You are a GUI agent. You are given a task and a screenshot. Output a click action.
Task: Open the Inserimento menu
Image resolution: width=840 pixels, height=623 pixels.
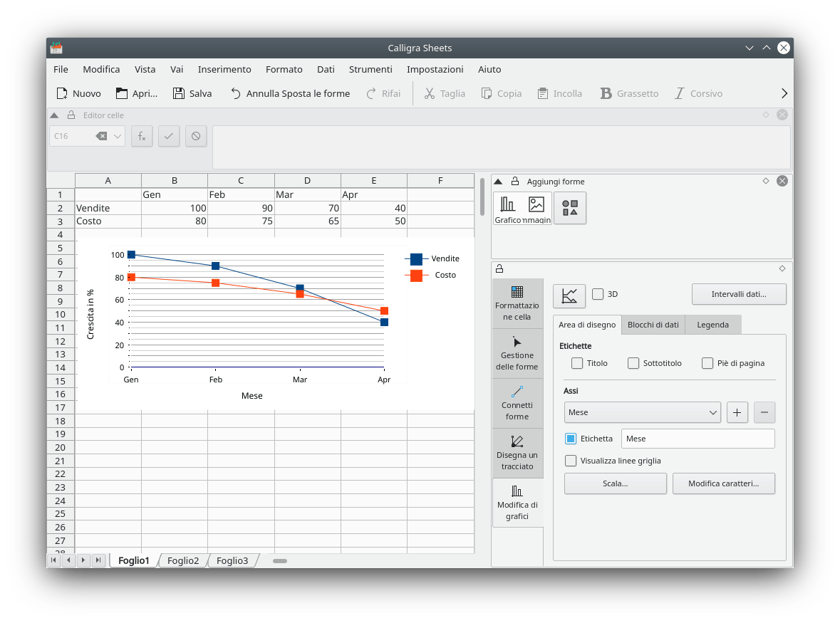(224, 69)
